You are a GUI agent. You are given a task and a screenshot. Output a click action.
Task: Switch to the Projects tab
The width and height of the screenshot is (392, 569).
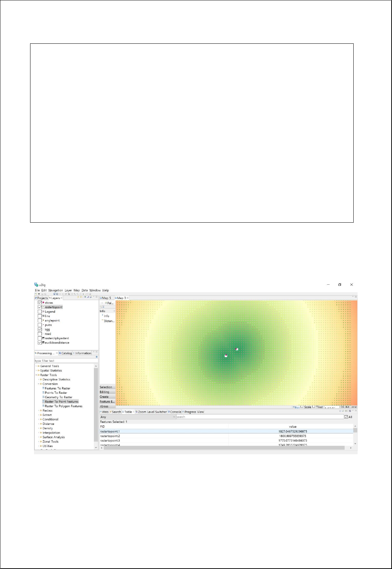tap(41, 298)
